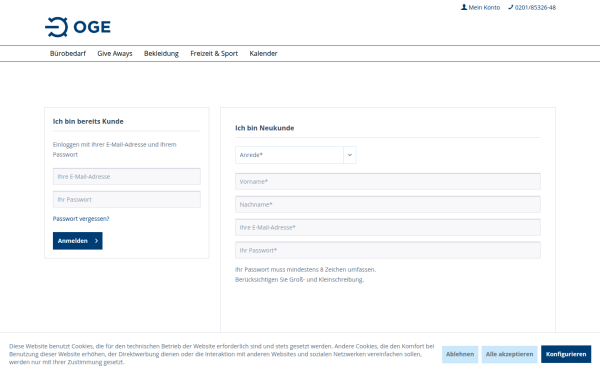600x375 pixels.
Task: Focus the Nachname field
Action: [388, 204]
